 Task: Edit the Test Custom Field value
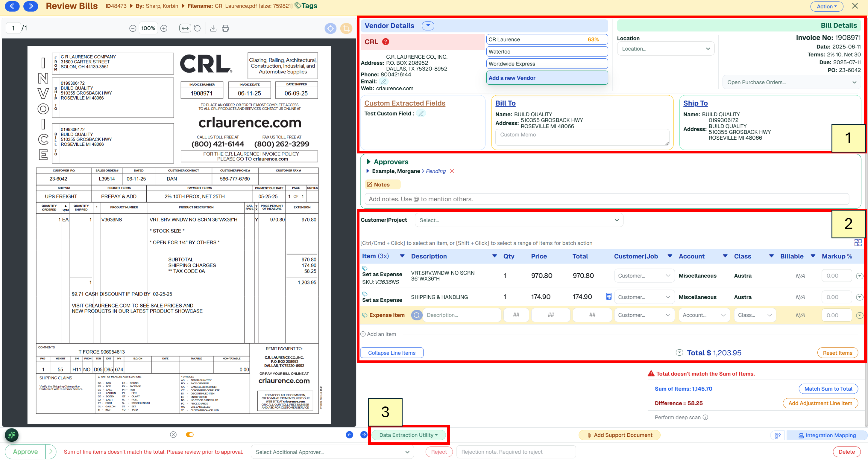421,113
